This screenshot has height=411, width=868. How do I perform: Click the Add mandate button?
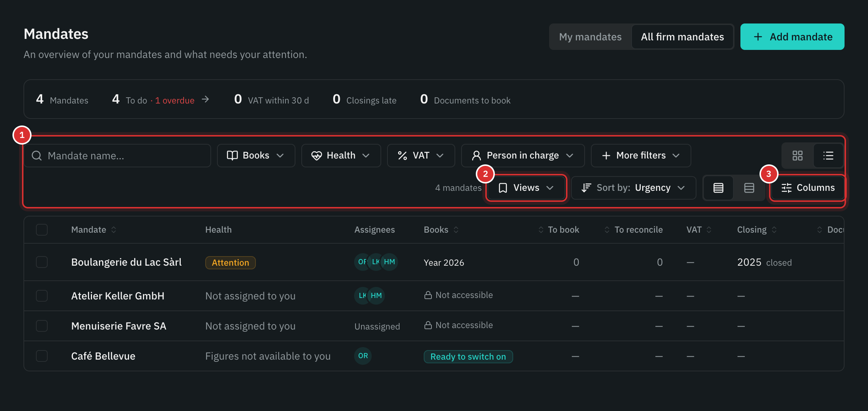point(792,37)
